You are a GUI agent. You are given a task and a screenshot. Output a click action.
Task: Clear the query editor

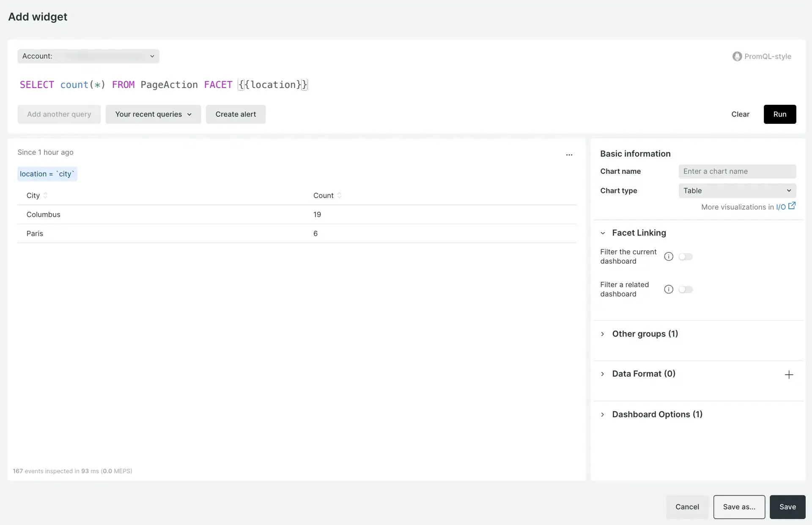pyautogui.click(x=740, y=114)
